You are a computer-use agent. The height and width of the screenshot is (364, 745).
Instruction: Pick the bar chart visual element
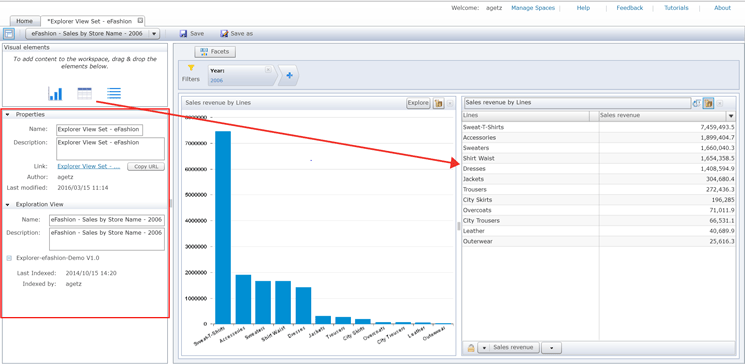click(x=55, y=93)
